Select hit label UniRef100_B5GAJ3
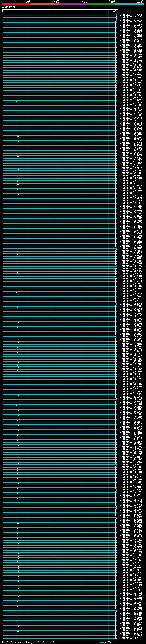 131,610
